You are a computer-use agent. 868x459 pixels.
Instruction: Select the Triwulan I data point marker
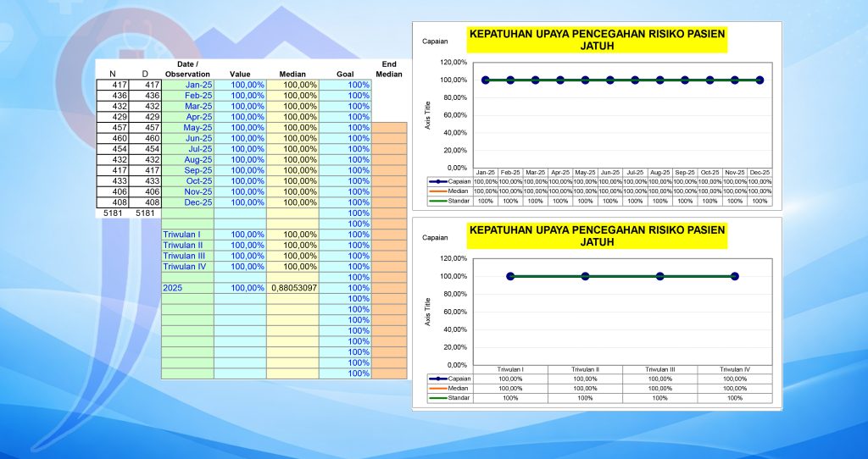tap(510, 276)
